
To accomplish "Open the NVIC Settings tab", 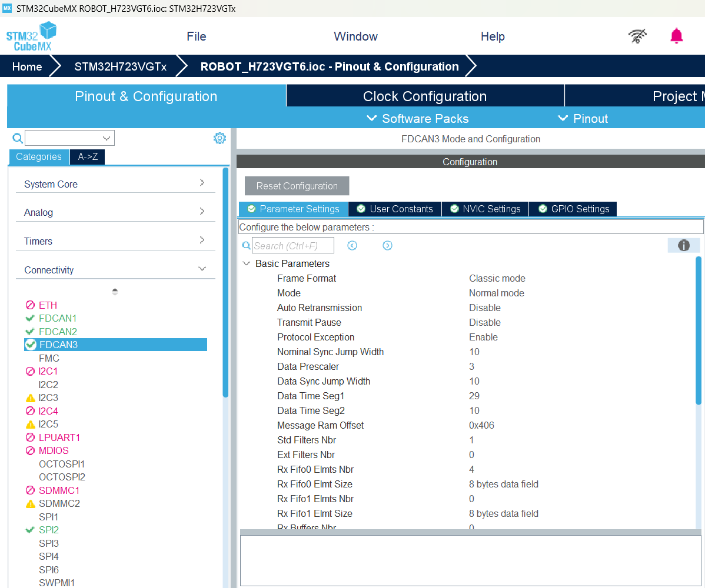I will 485,209.
